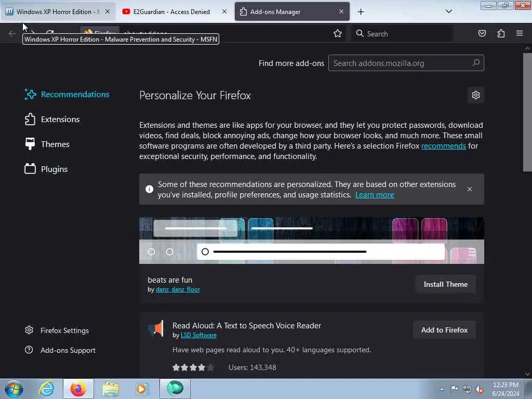Viewport: 532px width, 399px height.
Task: Click the Read Aloud star rating
Action: tap(193, 367)
